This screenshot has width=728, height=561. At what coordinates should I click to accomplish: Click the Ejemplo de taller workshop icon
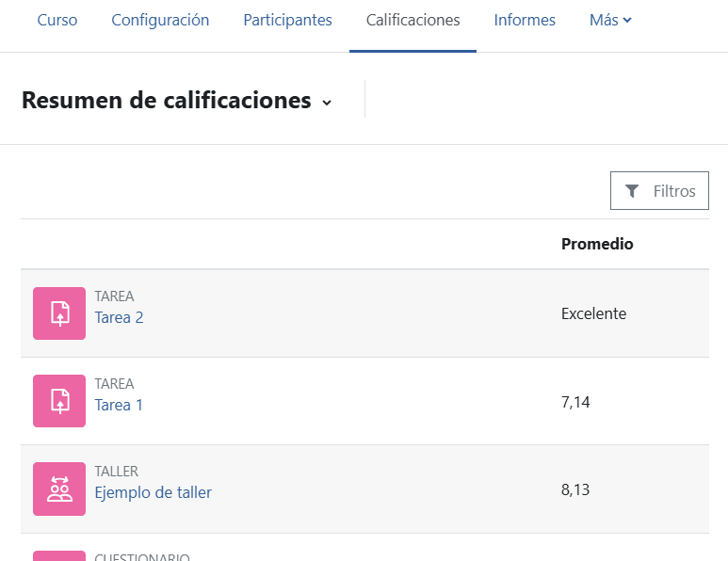pos(59,489)
